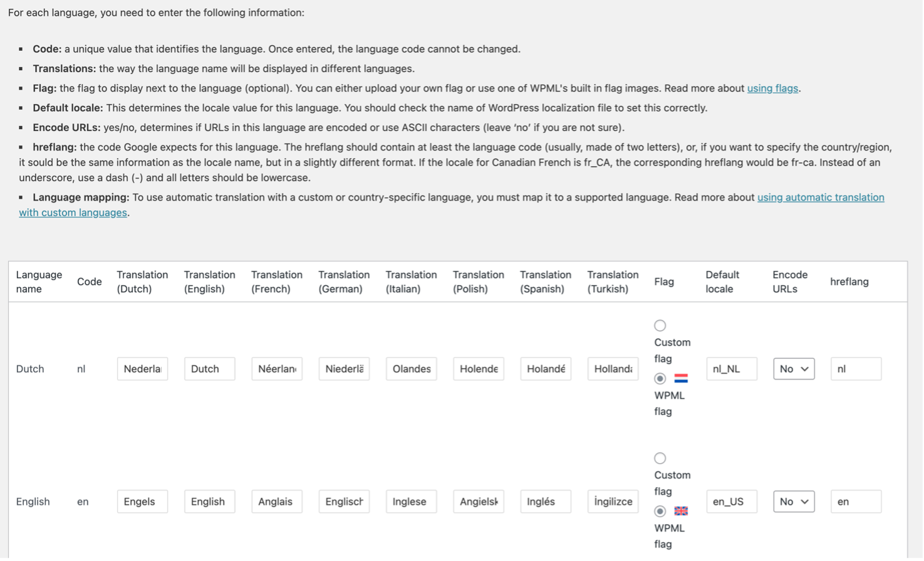Edit Italian translation field 'Olandes'
The width and height of the screenshot is (924, 561).
click(411, 369)
